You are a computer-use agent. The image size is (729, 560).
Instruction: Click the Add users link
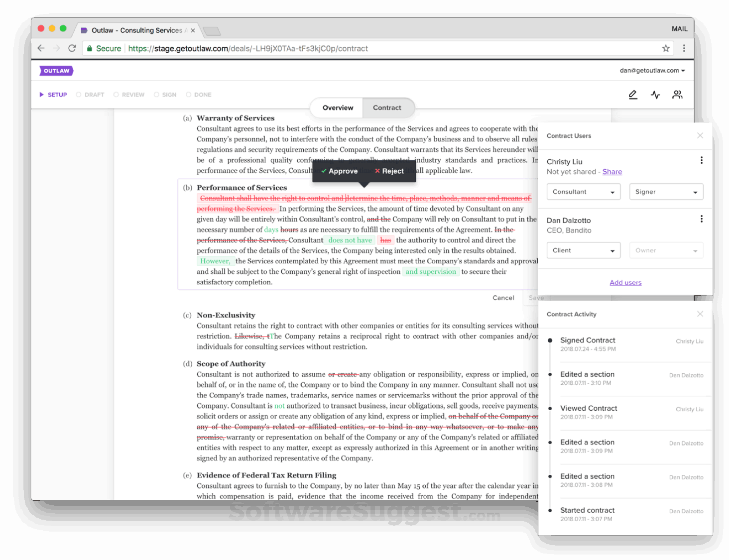(625, 282)
